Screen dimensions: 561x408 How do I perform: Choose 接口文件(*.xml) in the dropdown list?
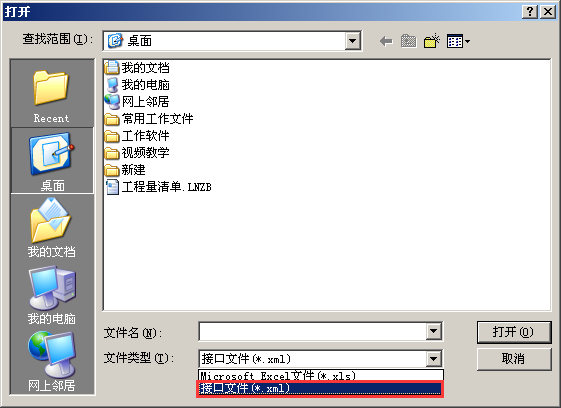pyautogui.click(x=321, y=388)
